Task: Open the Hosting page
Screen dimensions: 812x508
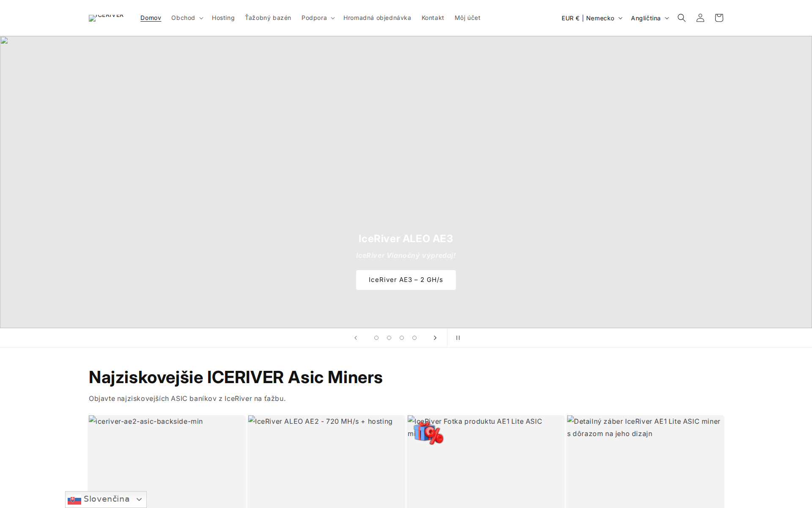Action: 223,18
